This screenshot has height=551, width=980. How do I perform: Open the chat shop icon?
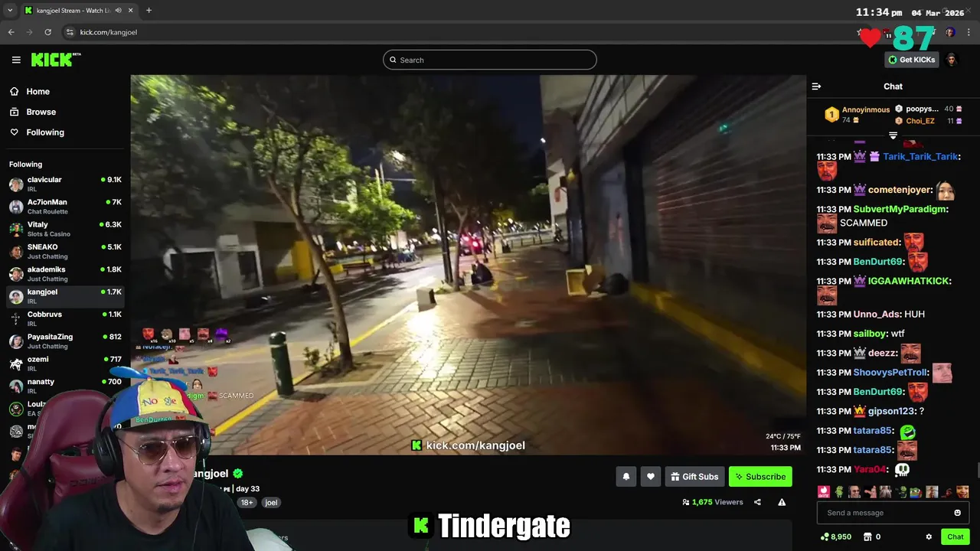click(x=867, y=536)
